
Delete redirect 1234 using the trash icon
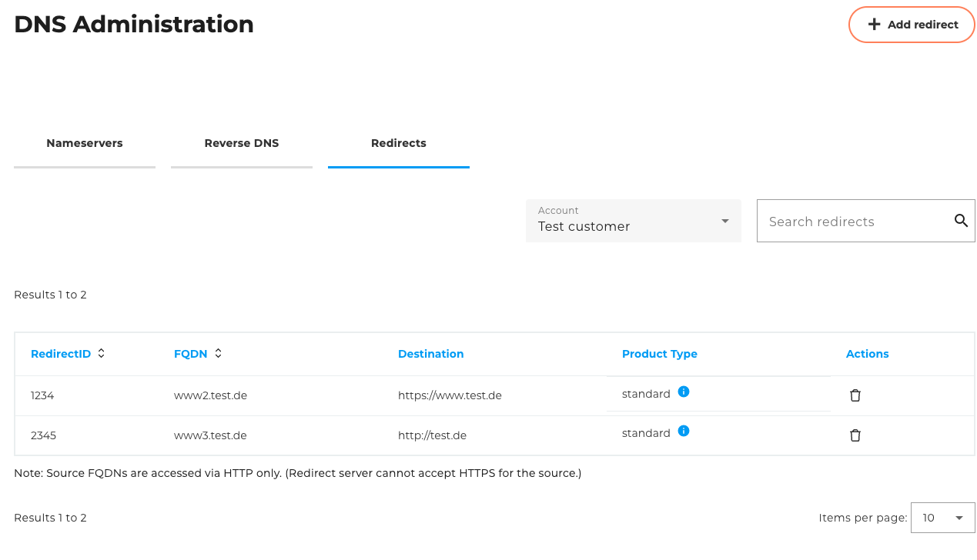coord(855,395)
